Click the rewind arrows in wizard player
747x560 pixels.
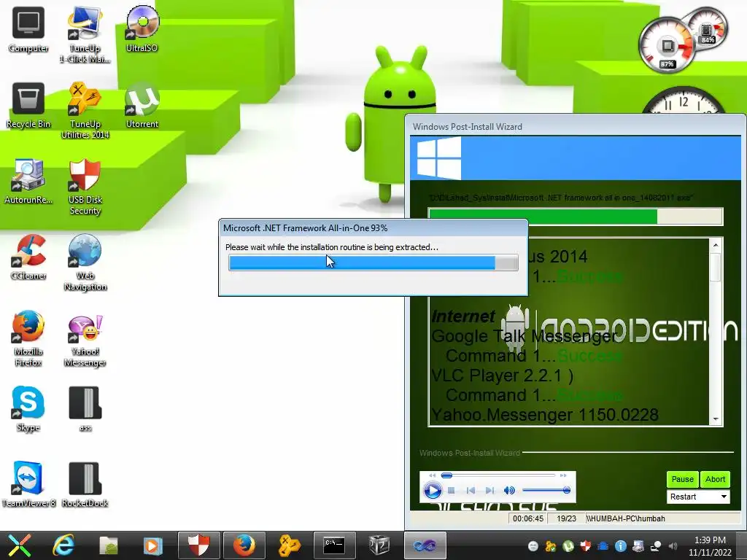click(x=432, y=475)
